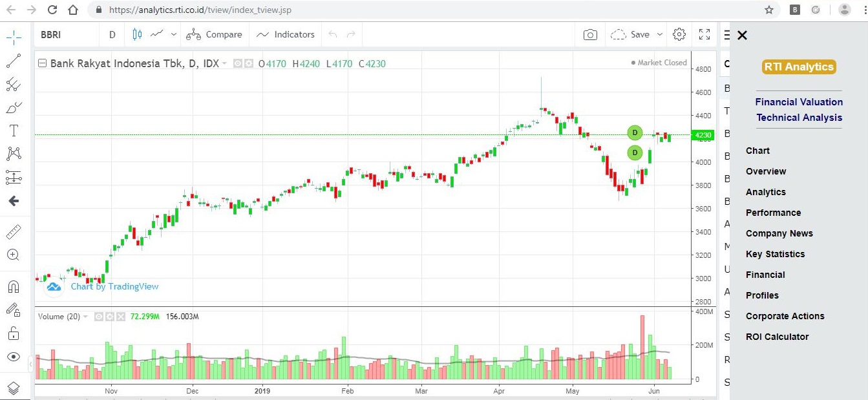Open the Indicators dialog

[x=286, y=35]
